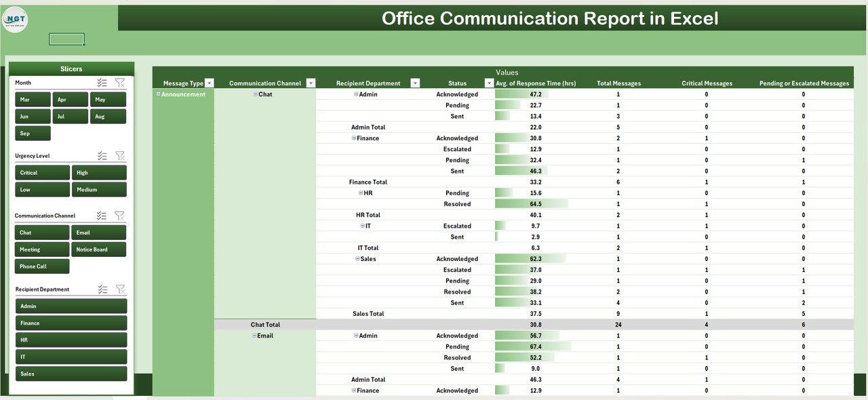Viewport: 868px width, 400px height.
Task: Open the Message Type filter dropdown
Action: 209,83
